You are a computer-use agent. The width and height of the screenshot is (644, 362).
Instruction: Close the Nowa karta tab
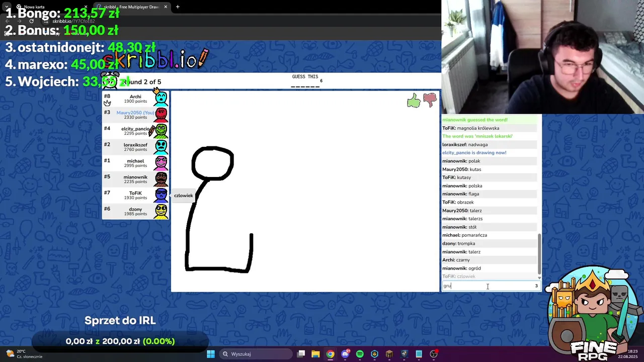coord(86,7)
